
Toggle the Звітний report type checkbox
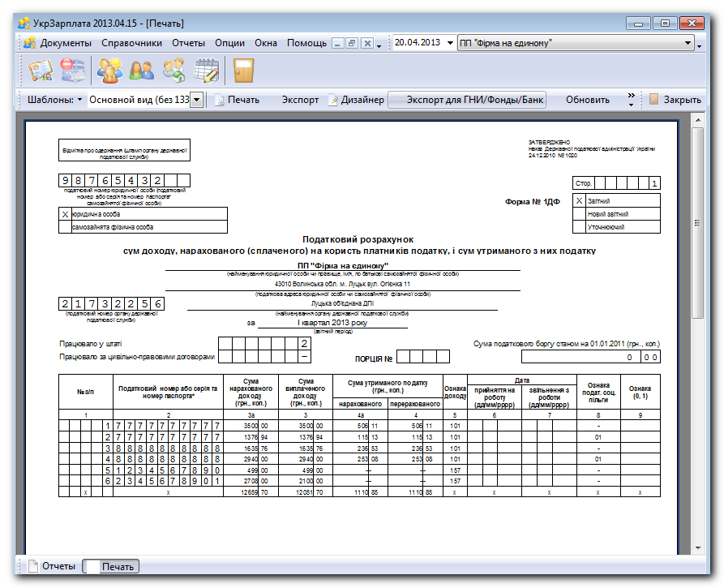coord(579,200)
